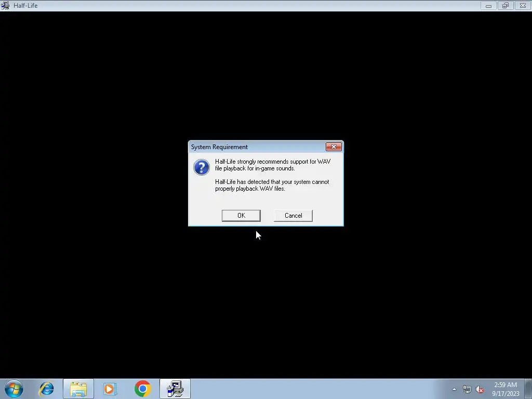532x399 pixels.
Task: Click the 'Half-Life' window title text
Action: [25, 5]
